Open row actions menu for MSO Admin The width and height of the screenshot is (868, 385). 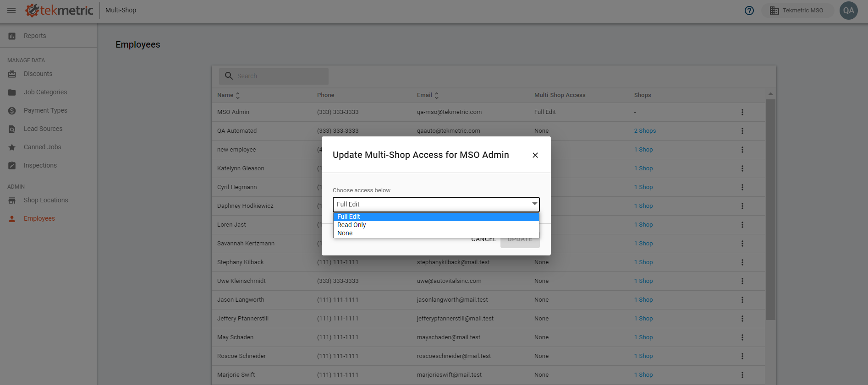pyautogui.click(x=742, y=112)
